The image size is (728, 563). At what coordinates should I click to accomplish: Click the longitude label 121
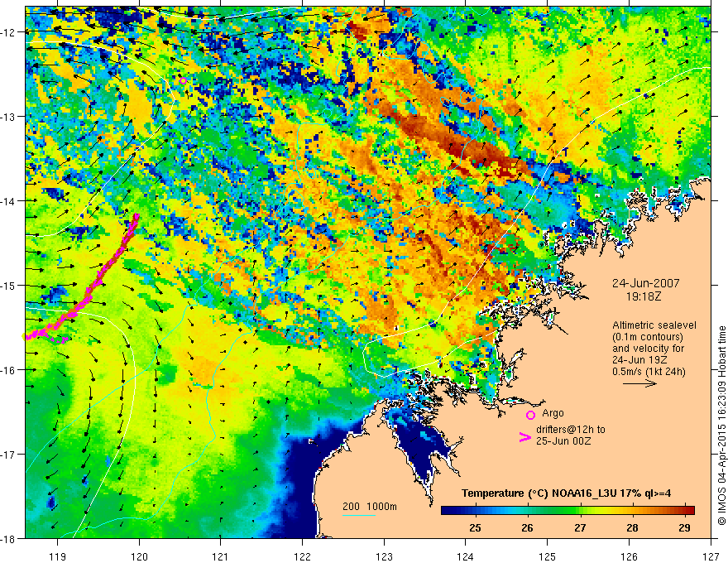(221, 556)
